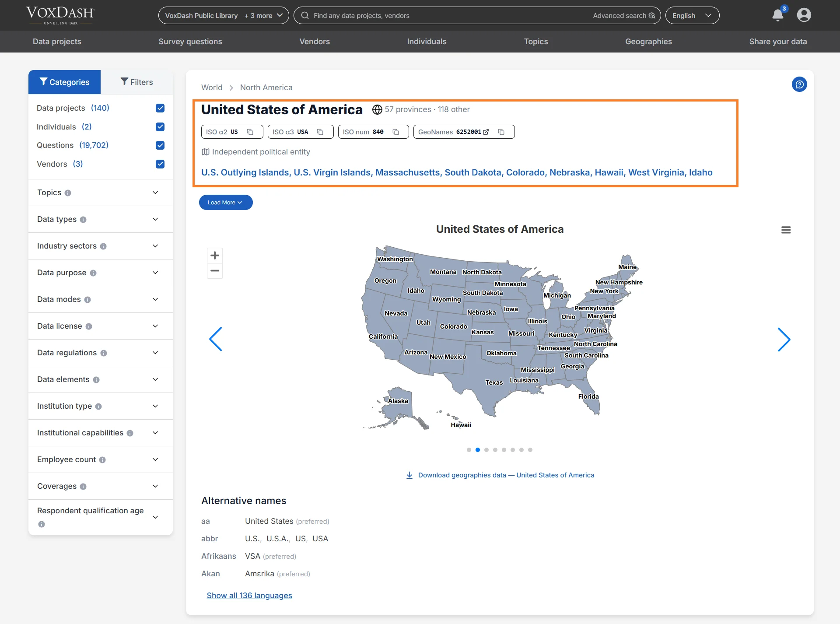This screenshot has width=840, height=624.
Task: Click the Topics info icon
Action: point(68,193)
